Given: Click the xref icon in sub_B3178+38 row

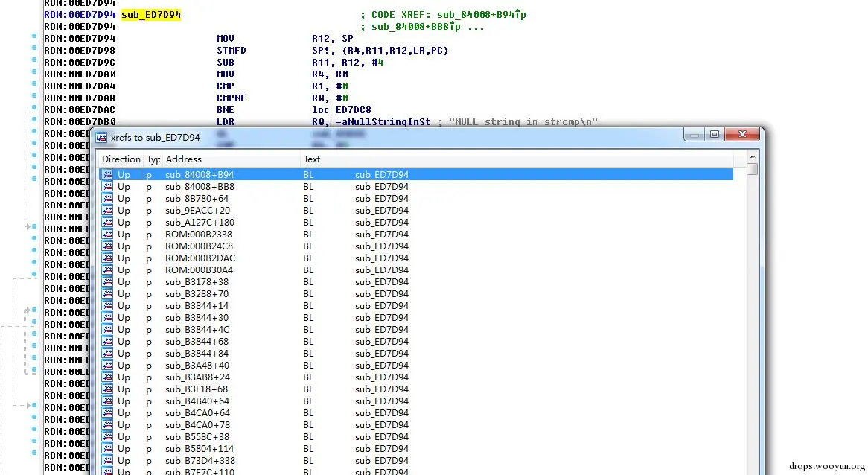Looking at the screenshot, I should click(107, 281).
